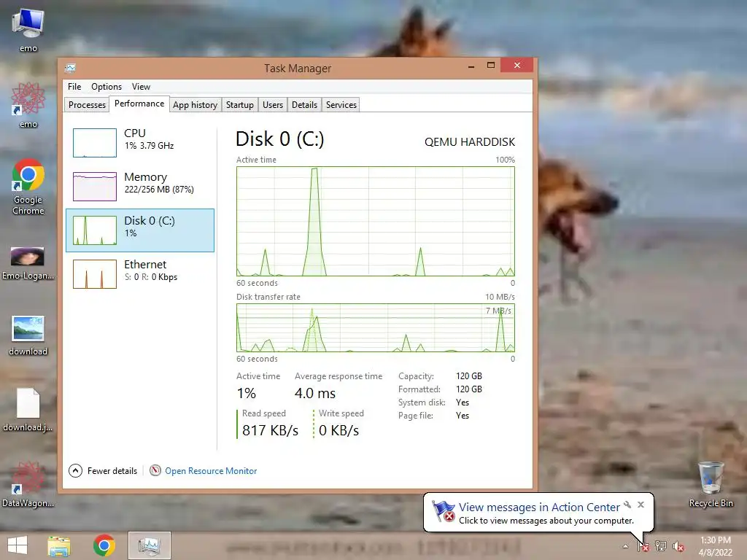Select the download picture desktop icon
This screenshot has width=747, height=560.
point(28,335)
